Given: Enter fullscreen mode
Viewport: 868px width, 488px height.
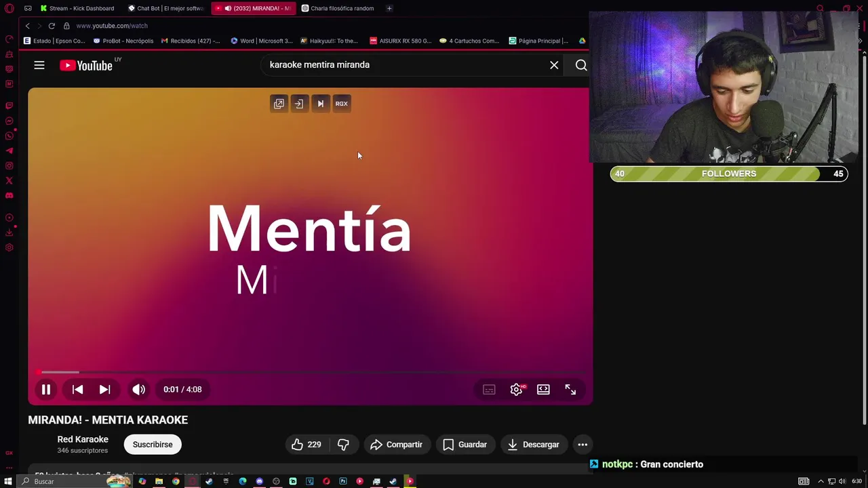Looking at the screenshot, I should (570, 390).
